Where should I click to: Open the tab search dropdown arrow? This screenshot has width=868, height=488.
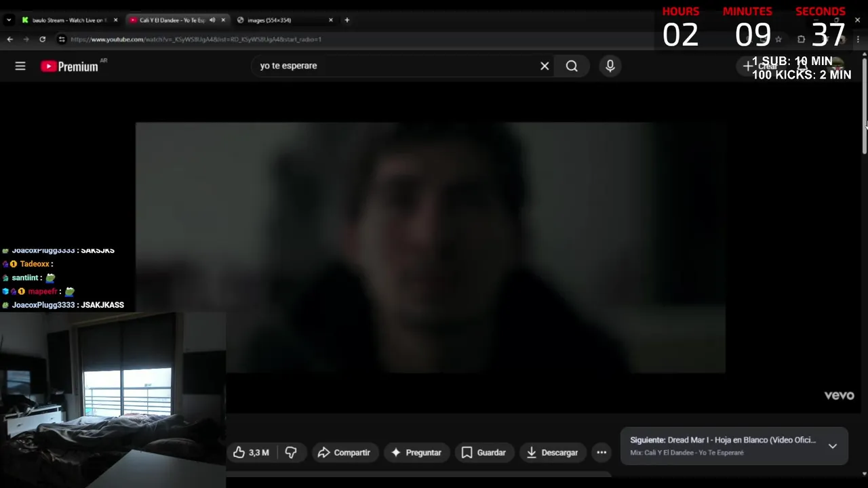[x=9, y=20]
